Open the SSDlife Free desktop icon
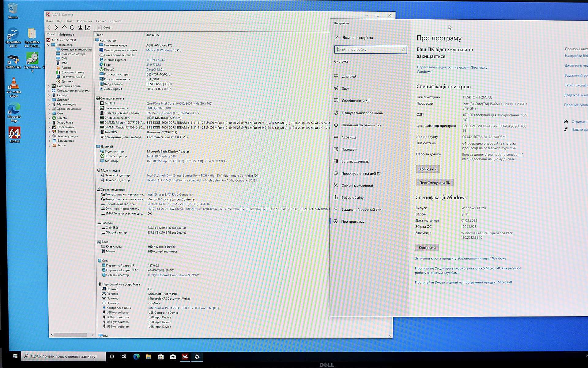This screenshot has height=368, width=588. 13,61
